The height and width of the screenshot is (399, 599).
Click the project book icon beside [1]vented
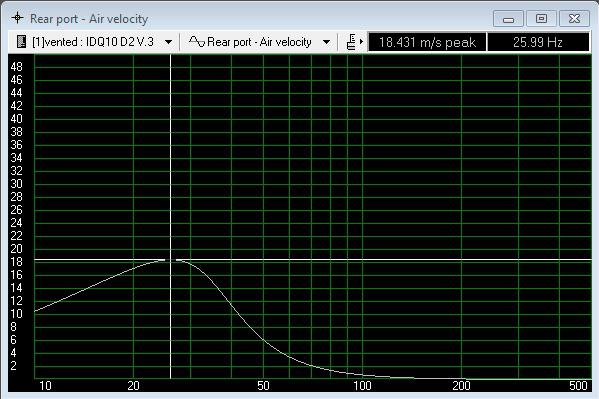click(22, 42)
